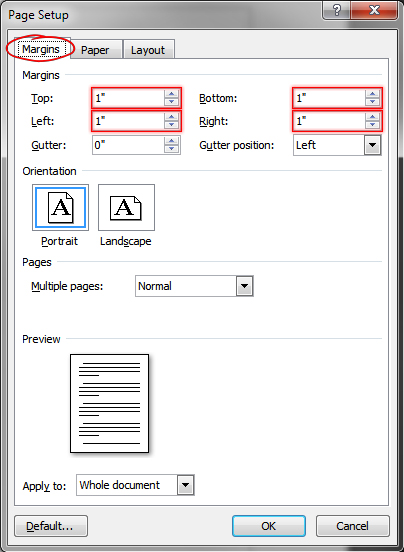Click the page preview thumbnail
The height and width of the screenshot is (552, 404).
[x=109, y=403]
